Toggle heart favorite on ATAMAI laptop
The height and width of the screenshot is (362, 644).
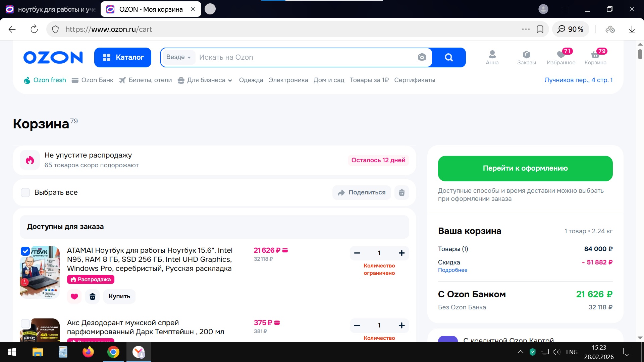click(x=74, y=296)
